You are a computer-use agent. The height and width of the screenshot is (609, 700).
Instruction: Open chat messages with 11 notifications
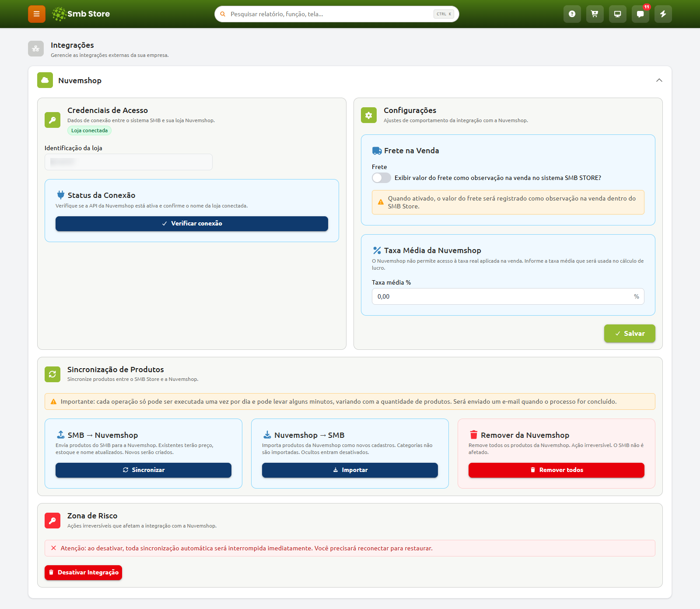[x=640, y=14]
